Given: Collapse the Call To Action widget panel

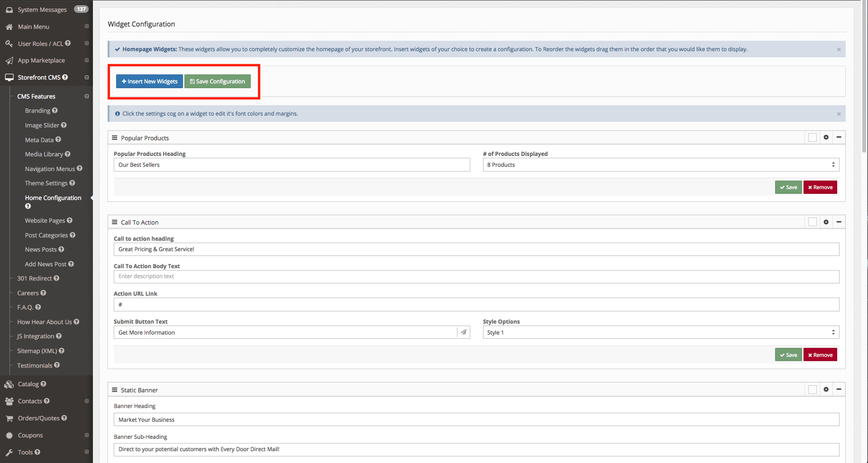Looking at the screenshot, I should click(839, 222).
